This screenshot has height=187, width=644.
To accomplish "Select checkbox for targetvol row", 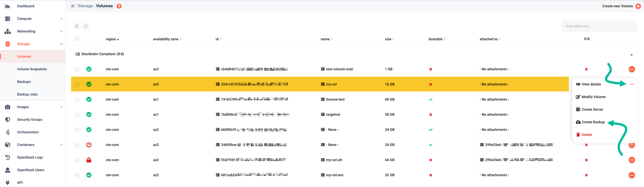I will (77, 115).
